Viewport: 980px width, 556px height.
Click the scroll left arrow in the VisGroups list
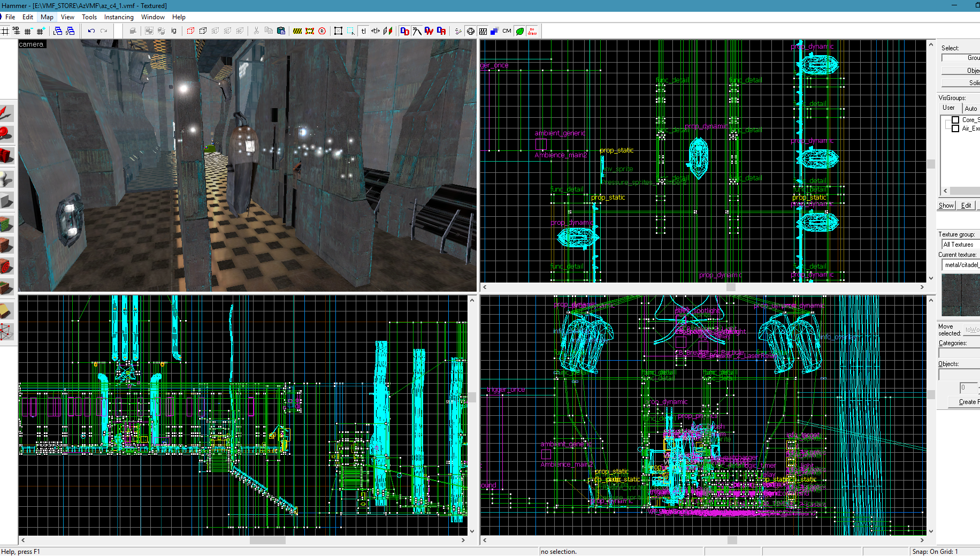(x=945, y=191)
